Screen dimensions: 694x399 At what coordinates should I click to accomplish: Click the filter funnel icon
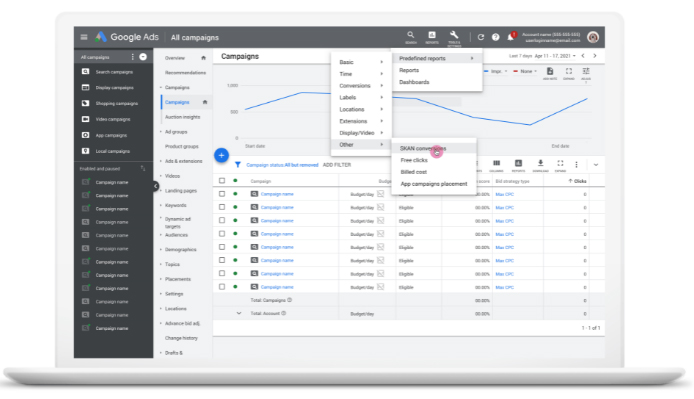(238, 165)
